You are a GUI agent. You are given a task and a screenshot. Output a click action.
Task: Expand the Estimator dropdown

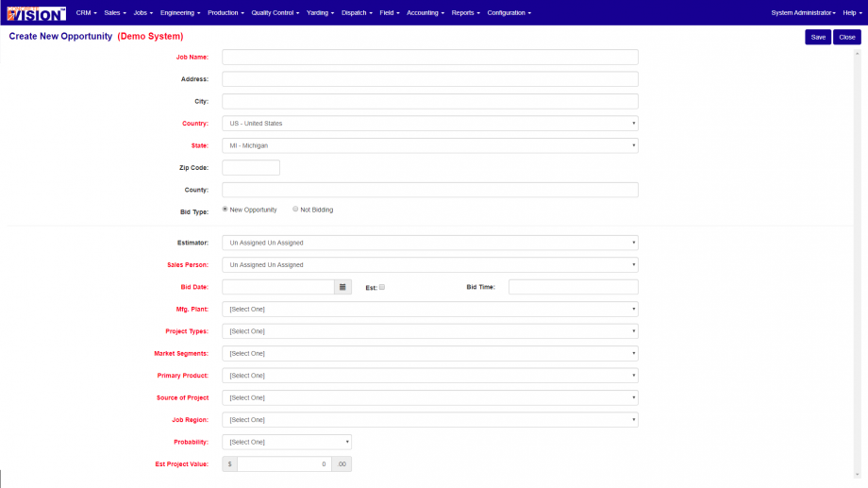click(430, 243)
